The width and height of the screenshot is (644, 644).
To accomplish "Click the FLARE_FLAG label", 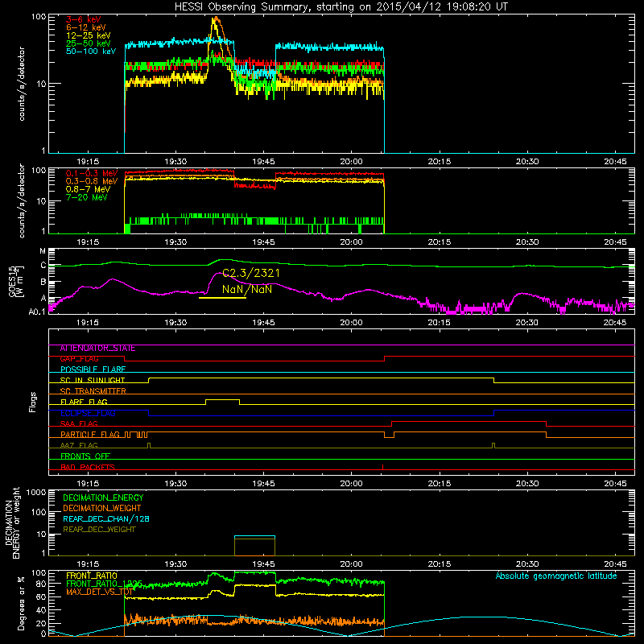I will pos(84,402).
